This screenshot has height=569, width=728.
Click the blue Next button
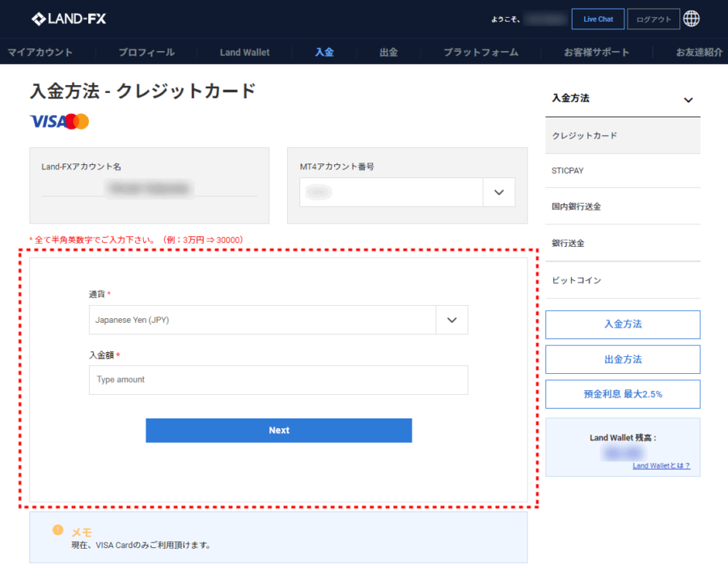pyautogui.click(x=278, y=431)
